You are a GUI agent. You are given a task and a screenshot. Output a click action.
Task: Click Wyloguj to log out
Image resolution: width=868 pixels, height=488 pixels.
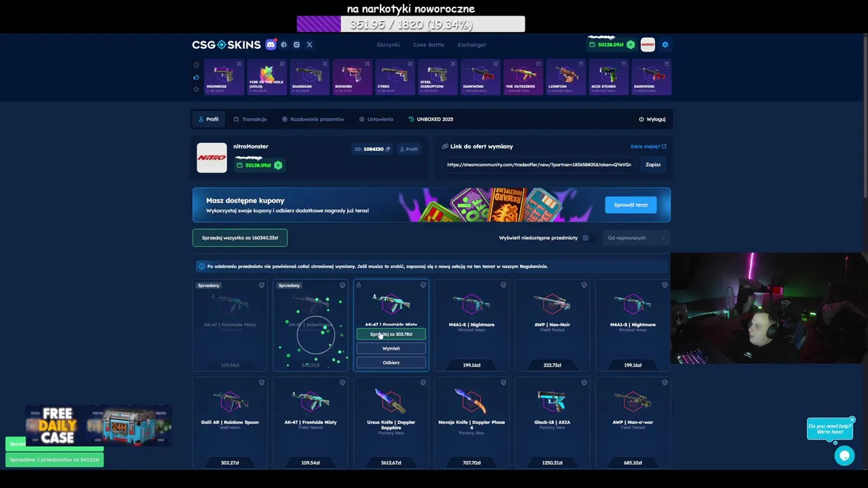click(x=652, y=119)
